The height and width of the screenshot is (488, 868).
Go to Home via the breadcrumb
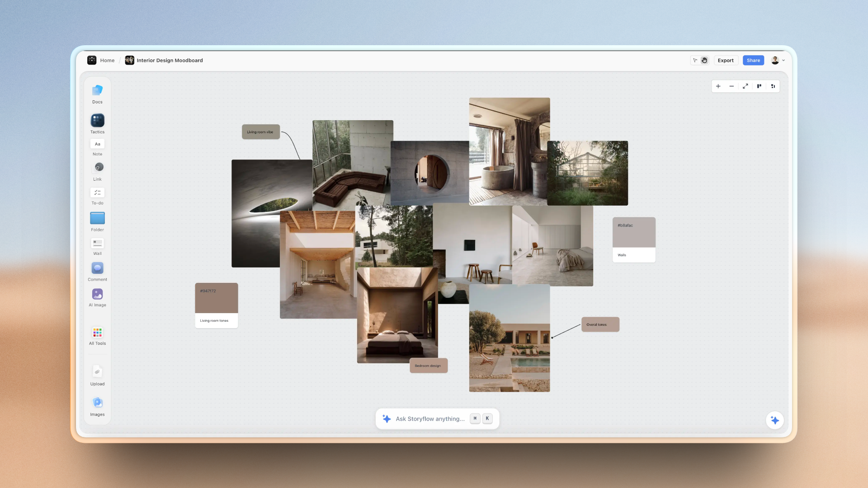coord(107,60)
